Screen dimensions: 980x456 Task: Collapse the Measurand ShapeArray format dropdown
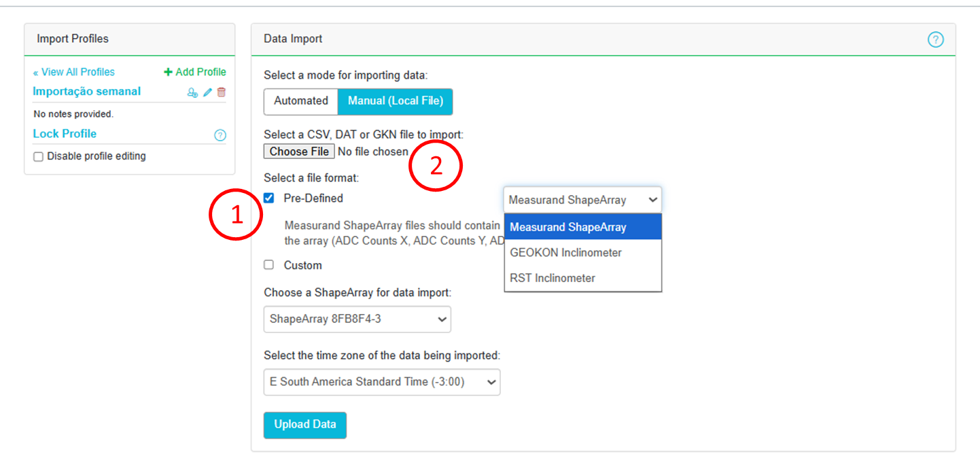tap(582, 200)
